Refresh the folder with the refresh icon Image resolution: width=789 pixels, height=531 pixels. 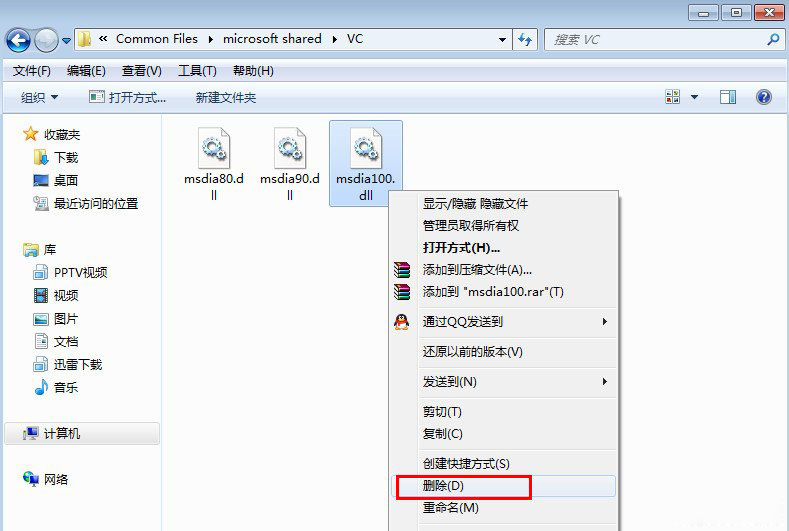pos(525,39)
